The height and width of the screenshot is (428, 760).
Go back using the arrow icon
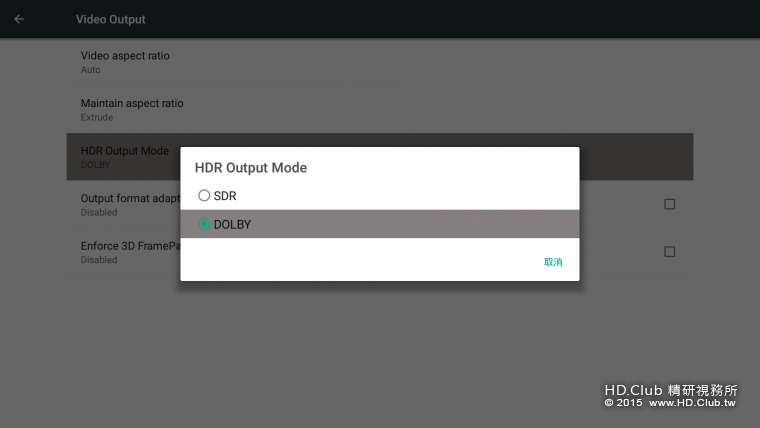click(x=19, y=19)
